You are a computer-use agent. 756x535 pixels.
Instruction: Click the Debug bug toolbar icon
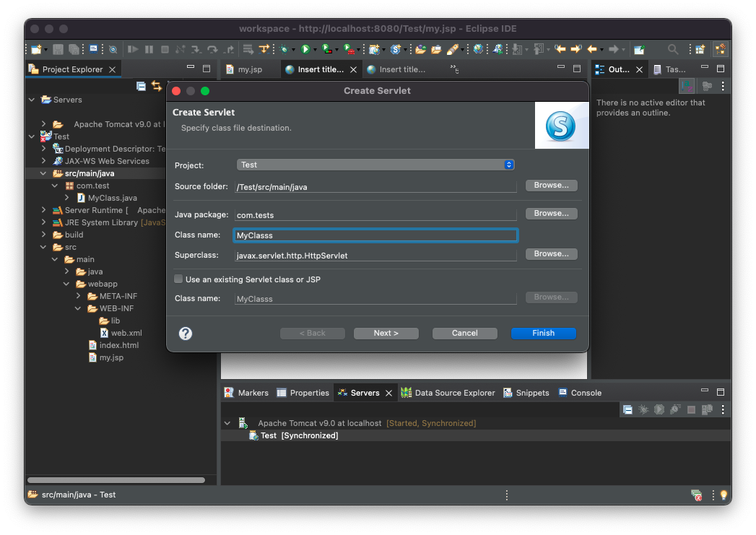pos(284,49)
